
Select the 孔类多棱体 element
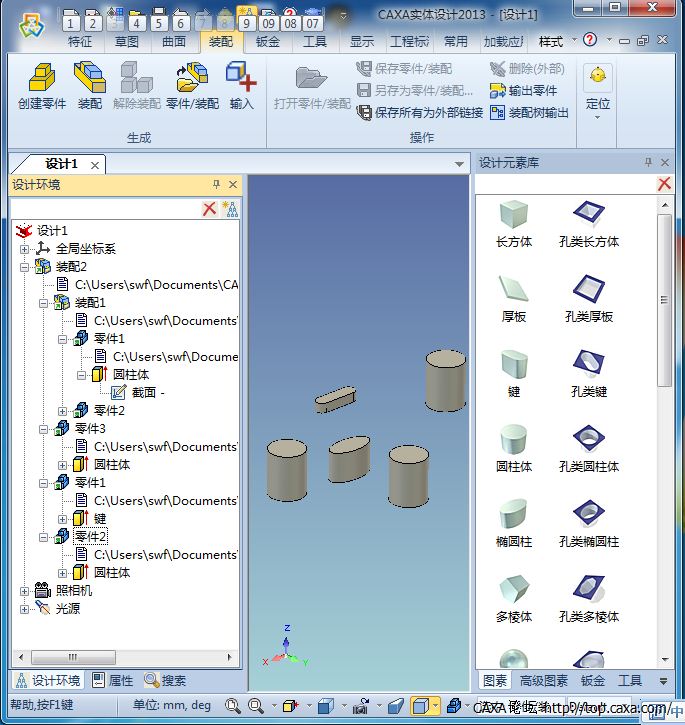click(589, 599)
